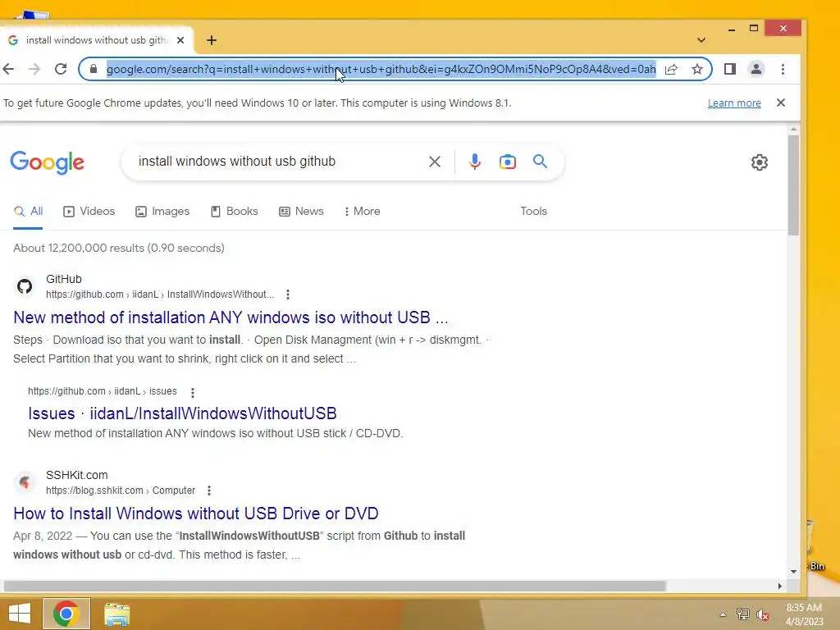Open File Explorer from the taskbar
The height and width of the screenshot is (630, 840).
click(x=116, y=614)
